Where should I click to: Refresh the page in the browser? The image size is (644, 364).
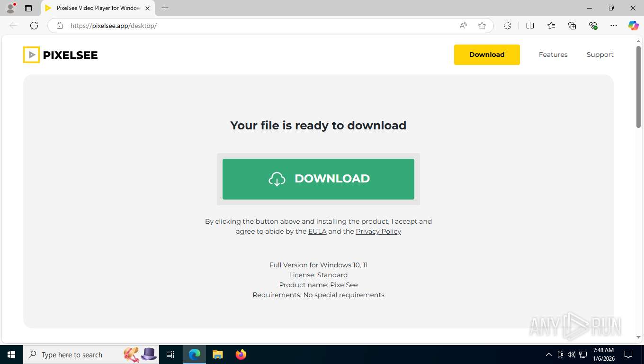[x=34, y=26]
